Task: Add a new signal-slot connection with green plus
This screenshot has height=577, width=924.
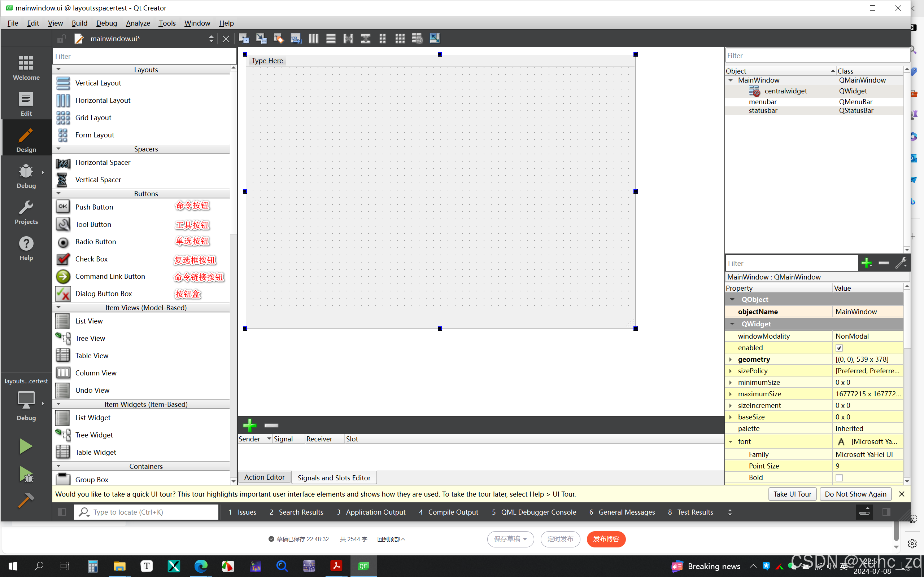Action: pos(249,425)
